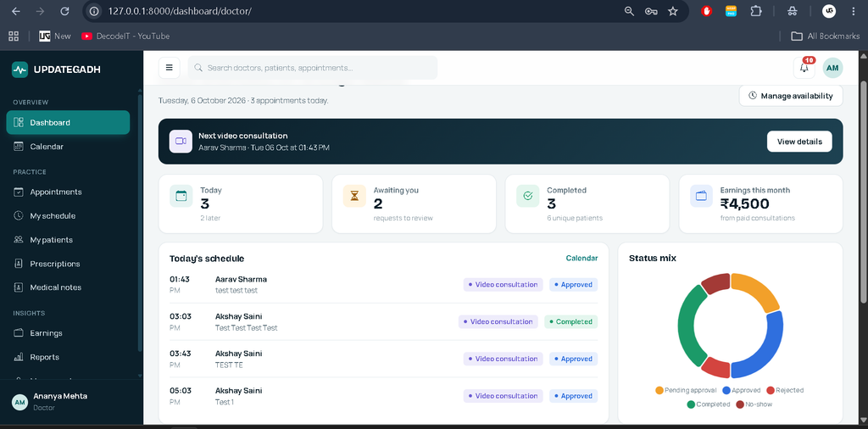
Task: Click Approved badge on Aarav Sharma row
Action: (574, 285)
